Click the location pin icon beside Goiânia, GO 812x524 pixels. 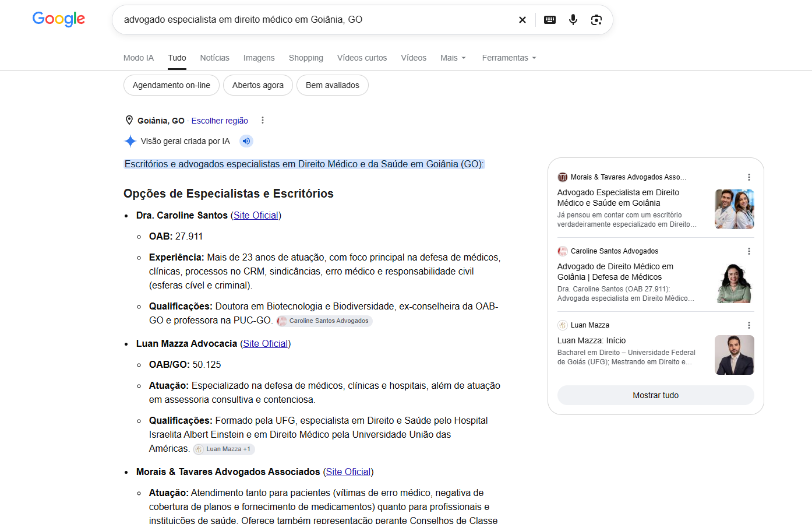pos(129,120)
